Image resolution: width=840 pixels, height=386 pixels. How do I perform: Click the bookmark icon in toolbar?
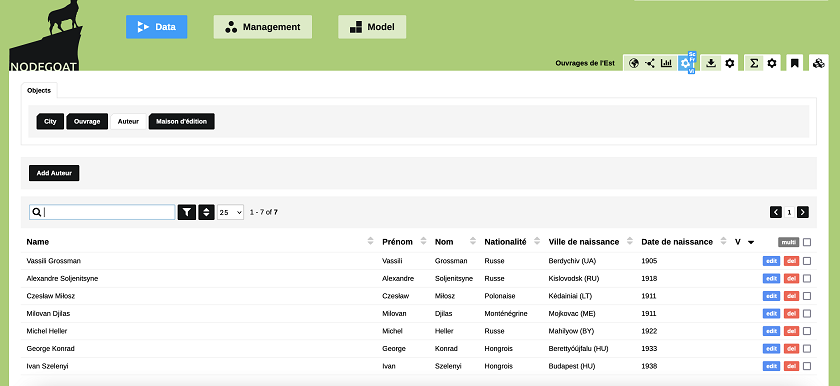pos(794,63)
